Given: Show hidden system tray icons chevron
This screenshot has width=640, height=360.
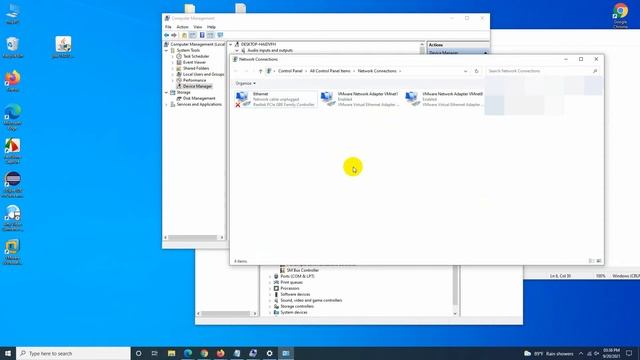Looking at the screenshot, I should 581,353.
